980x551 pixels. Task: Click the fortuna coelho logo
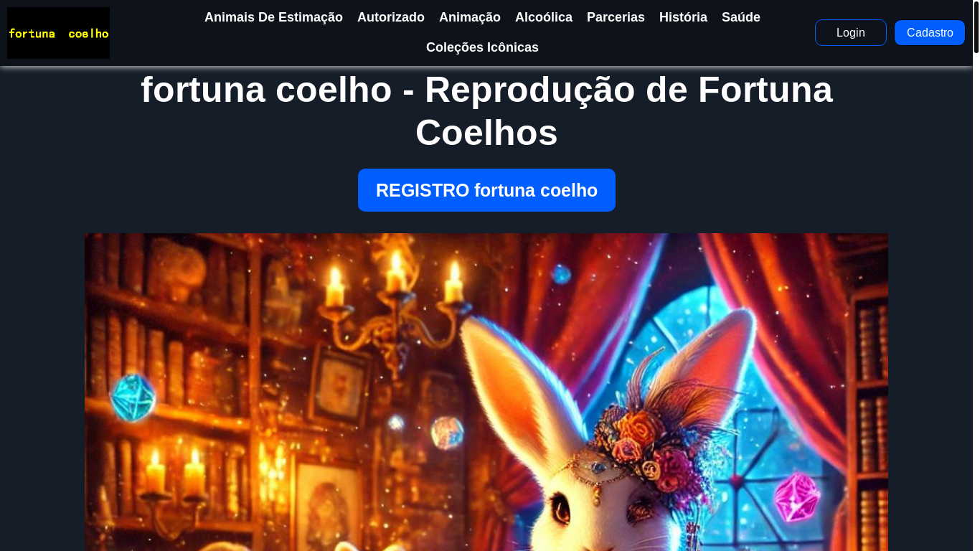58,33
